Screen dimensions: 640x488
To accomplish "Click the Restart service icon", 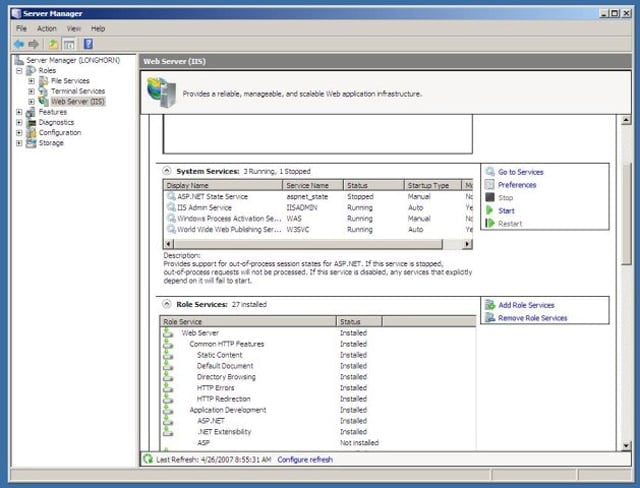I will tap(490, 223).
